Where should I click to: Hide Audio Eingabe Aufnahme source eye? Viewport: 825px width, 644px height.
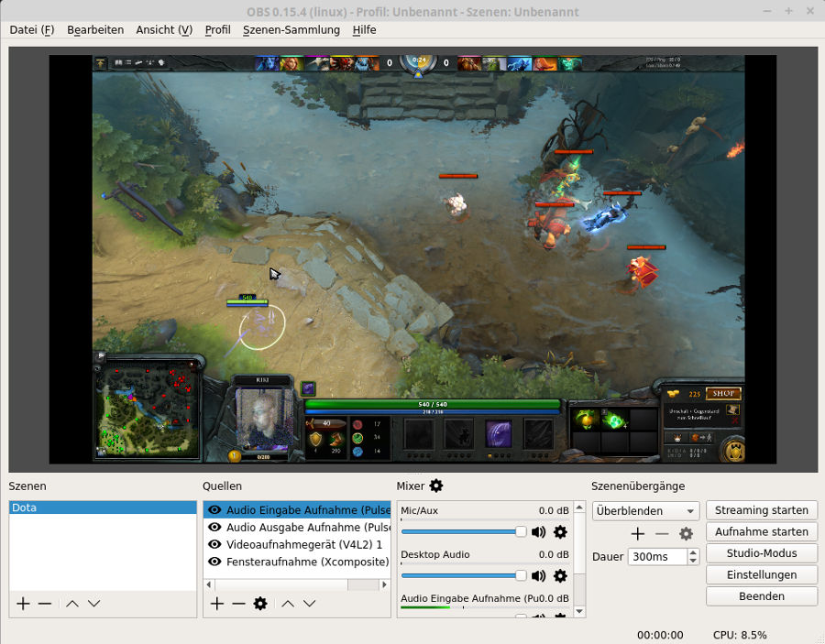214,509
